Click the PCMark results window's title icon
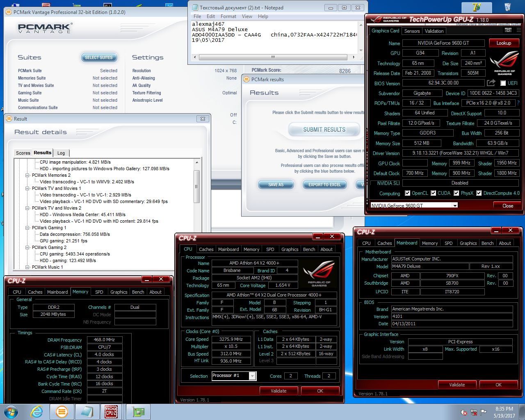 pyautogui.click(x=247, y=79)
